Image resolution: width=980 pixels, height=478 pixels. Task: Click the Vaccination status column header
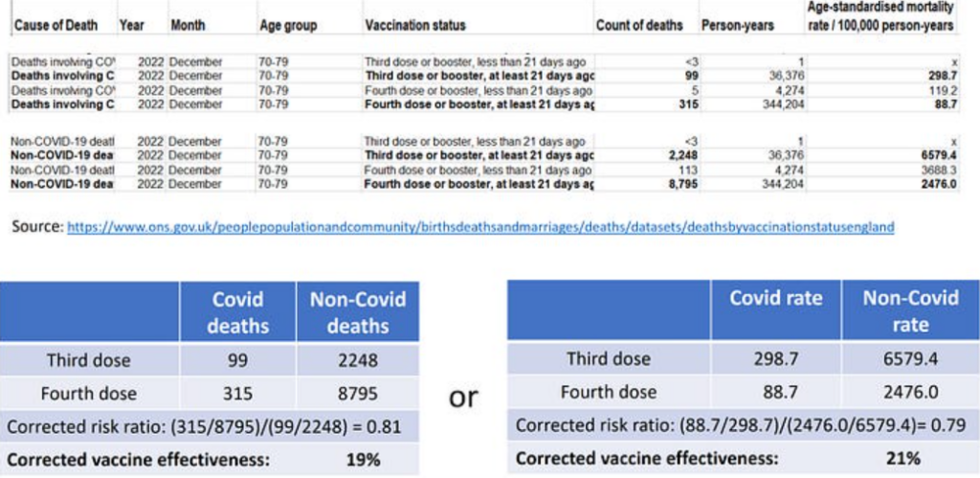click(x=413, y=26)
